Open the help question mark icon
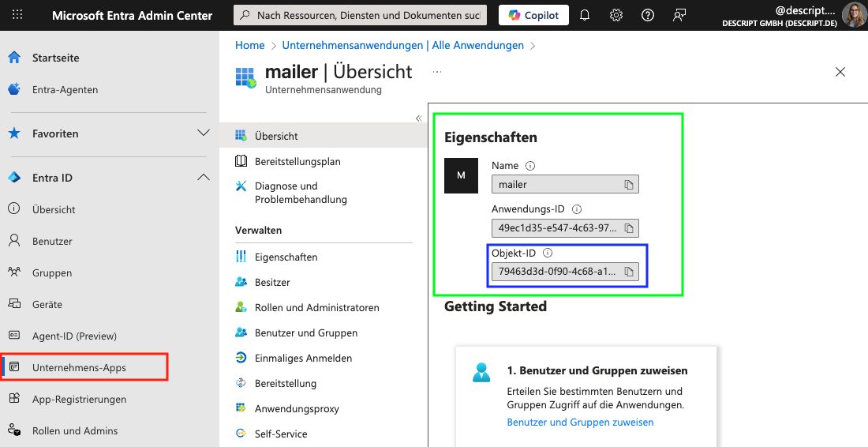Image resolution: width=868 pixels, height=447 pixels. [648, 16]
